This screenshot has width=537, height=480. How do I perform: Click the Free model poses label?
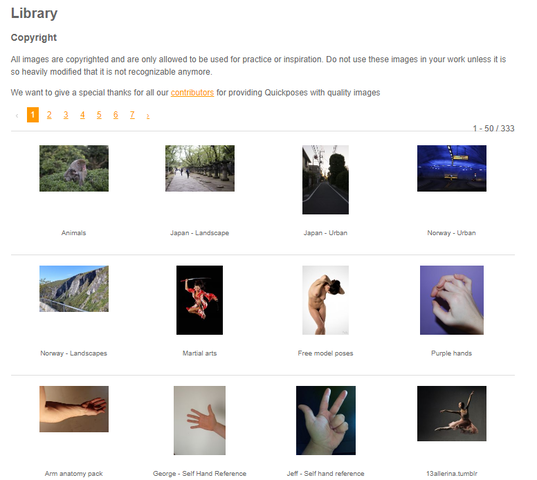click(325, 353)
